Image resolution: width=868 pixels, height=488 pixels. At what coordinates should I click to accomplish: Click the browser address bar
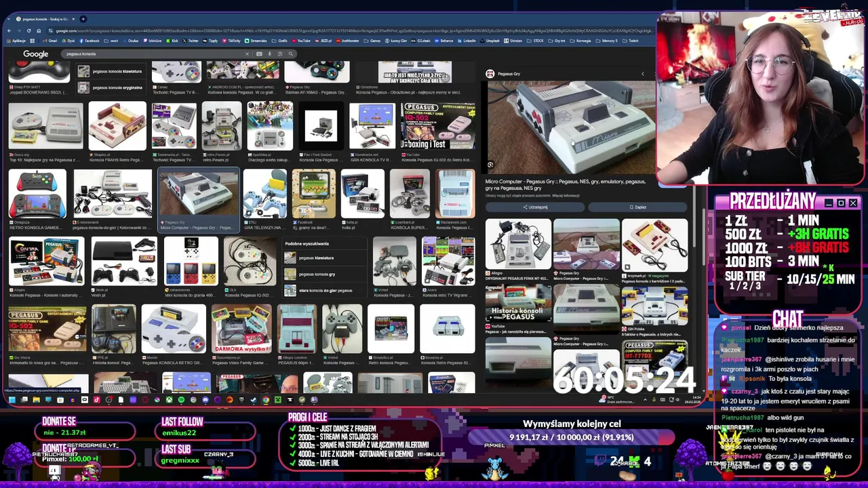[x=353, y=30]
